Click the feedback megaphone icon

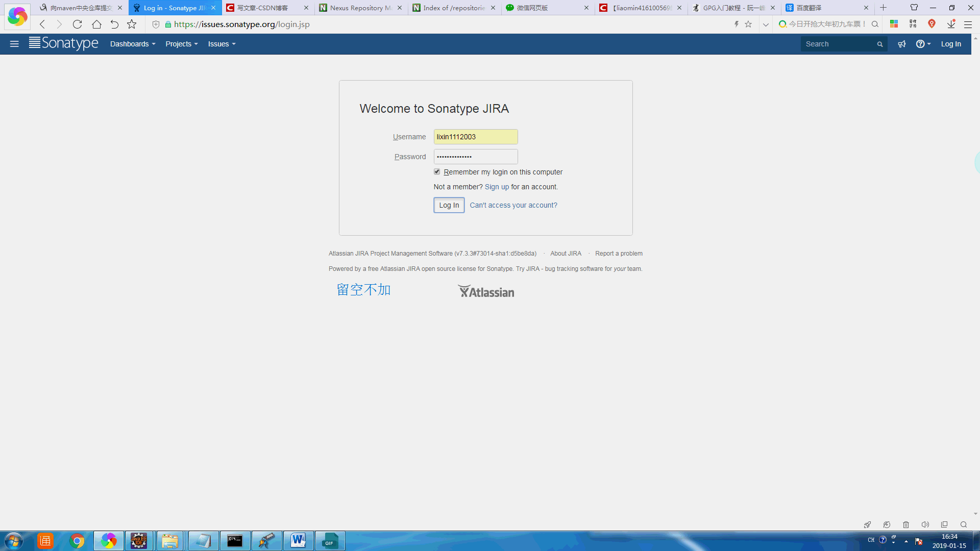click(902, 44)
